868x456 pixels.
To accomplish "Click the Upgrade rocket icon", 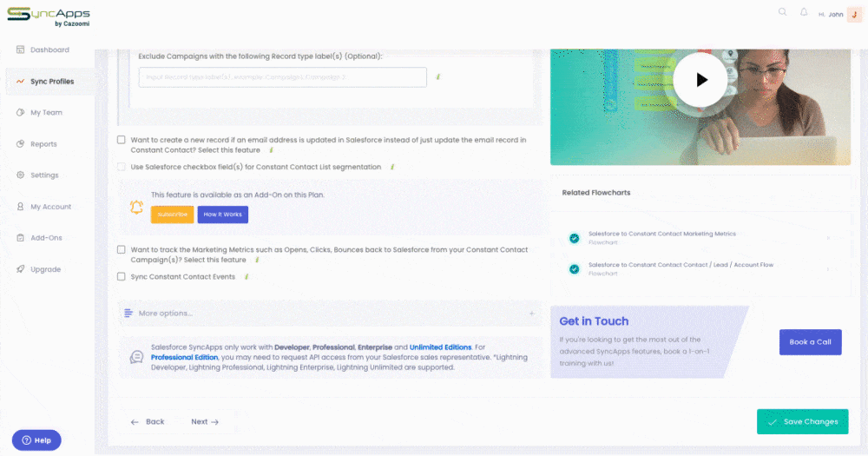I will 21,268.
